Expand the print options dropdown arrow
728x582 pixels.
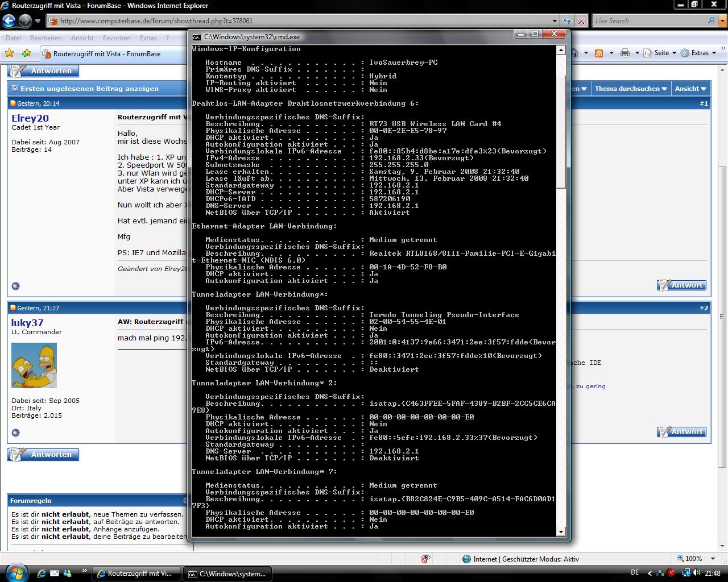(x=636, y=53)
